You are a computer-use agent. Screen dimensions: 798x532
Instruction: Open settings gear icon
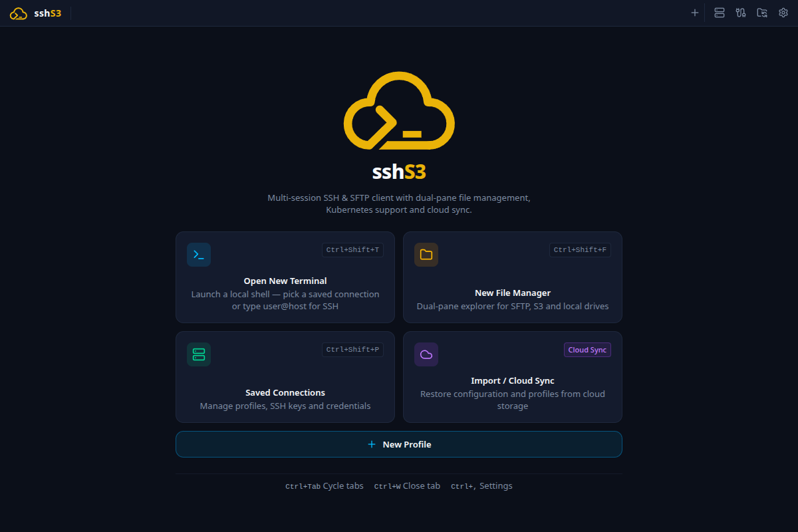783,13
